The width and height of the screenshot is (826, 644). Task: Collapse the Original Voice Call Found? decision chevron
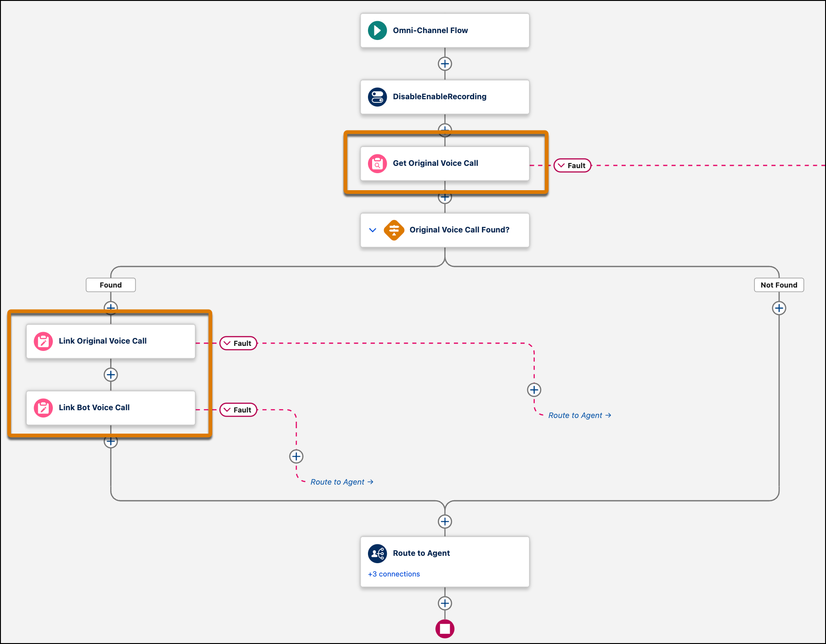tap(373, 230)
